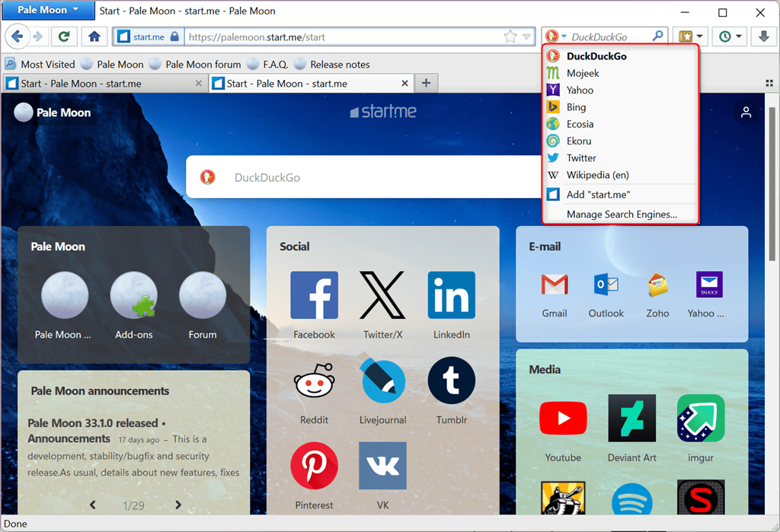Select Ecosia search engine
This screenshot has height=532, width=780.
point(620,124)
